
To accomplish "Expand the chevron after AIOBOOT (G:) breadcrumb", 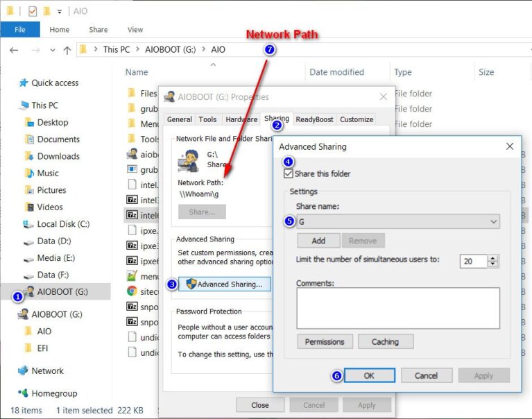I will coord(203,49).
